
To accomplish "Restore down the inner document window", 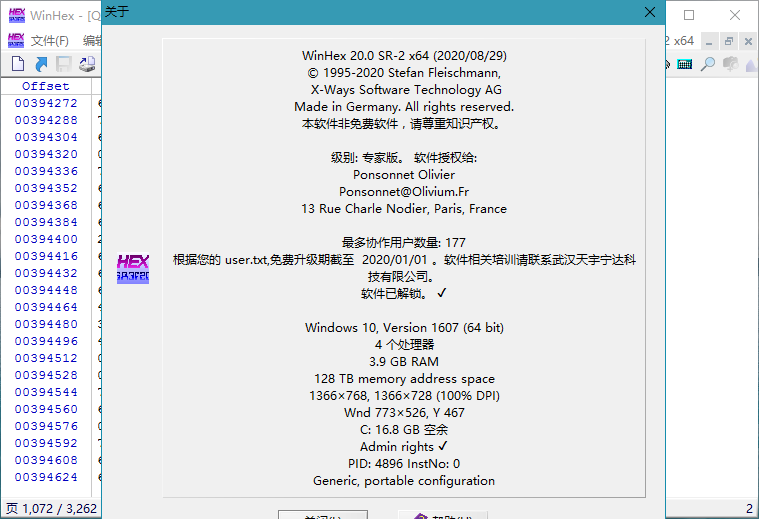I will [x=729, y=41].
